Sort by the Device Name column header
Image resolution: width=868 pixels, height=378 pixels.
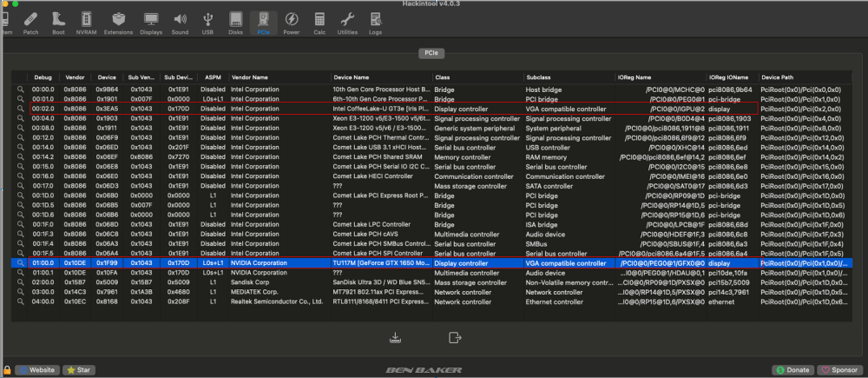click(381, 77)
